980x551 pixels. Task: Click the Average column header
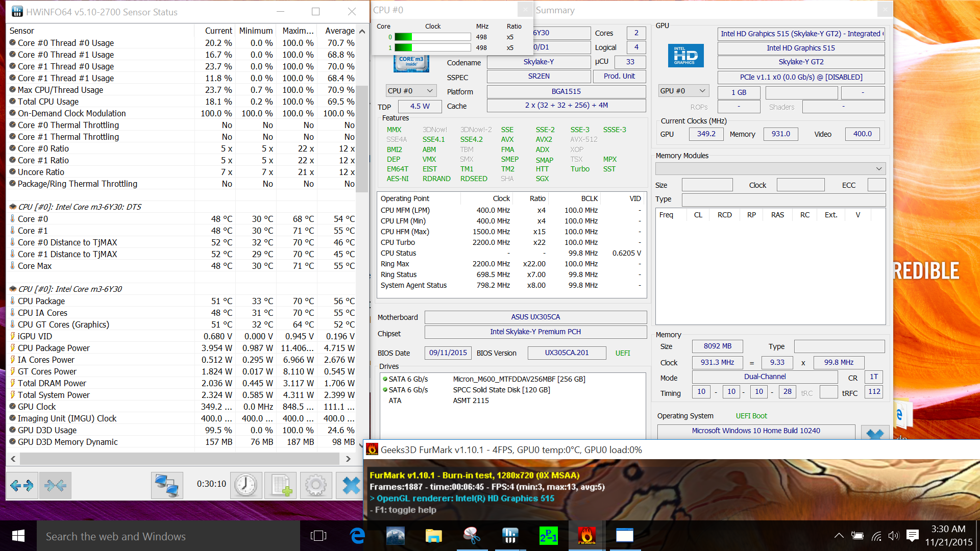(x=339, y=31)
